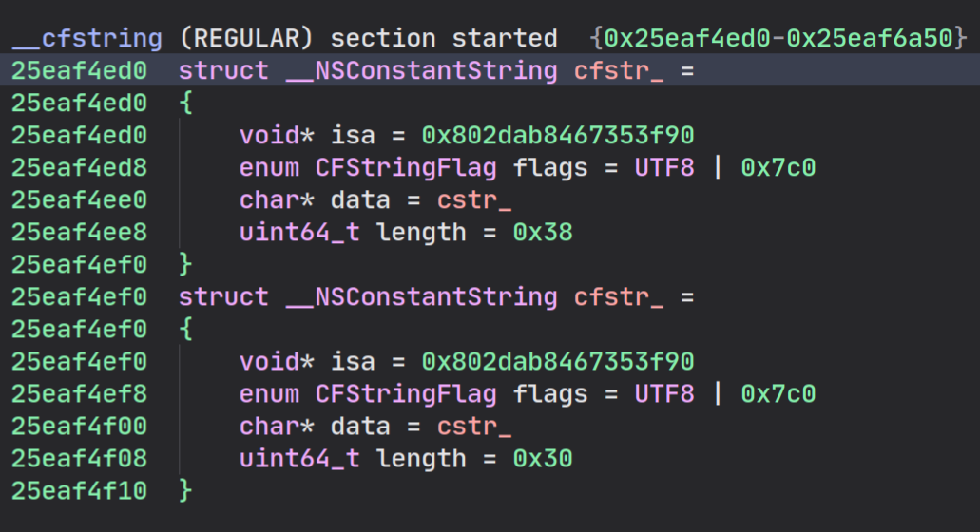Click the UTF8 flag at 25eaf4ed8
Viewport: 980px width, 532px height.
click(664, 168)
